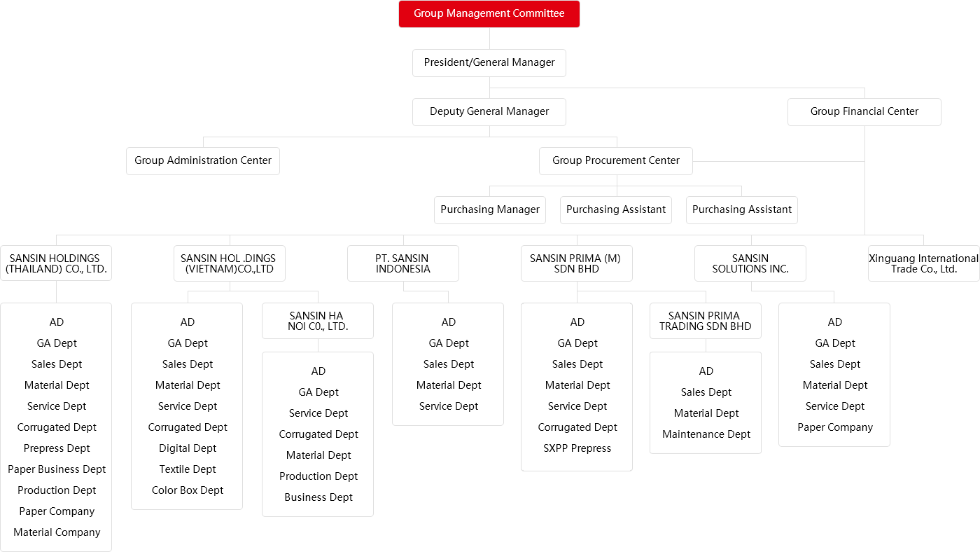Select the Textile Dept entry

(x=188, y=469)
